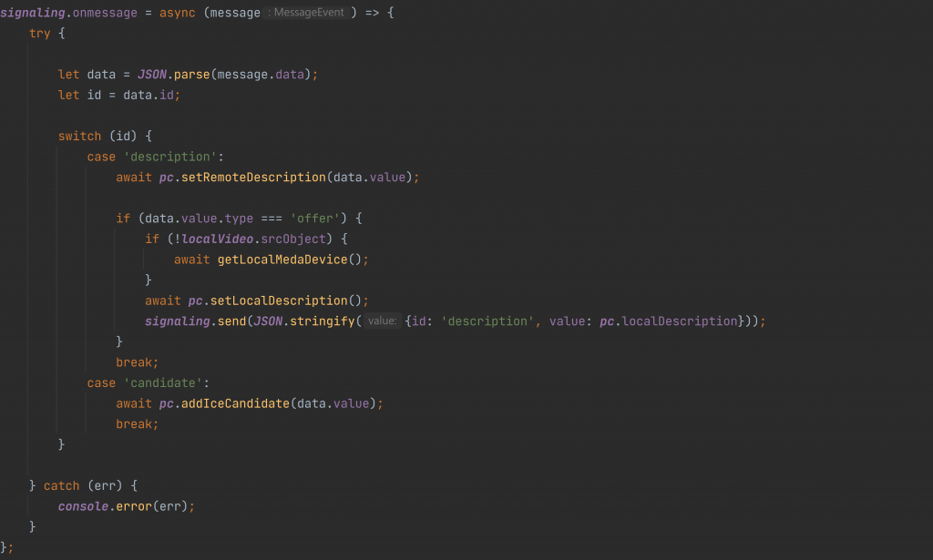The image size is (933, 560).
Task: Click the MessageEvent type inlay hint
Action: [306, 13]
